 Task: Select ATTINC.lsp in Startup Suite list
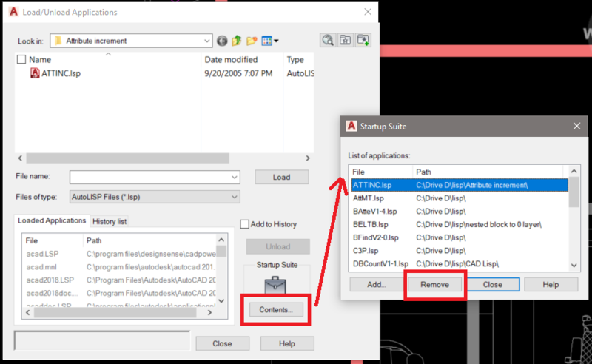click(460, 185)
